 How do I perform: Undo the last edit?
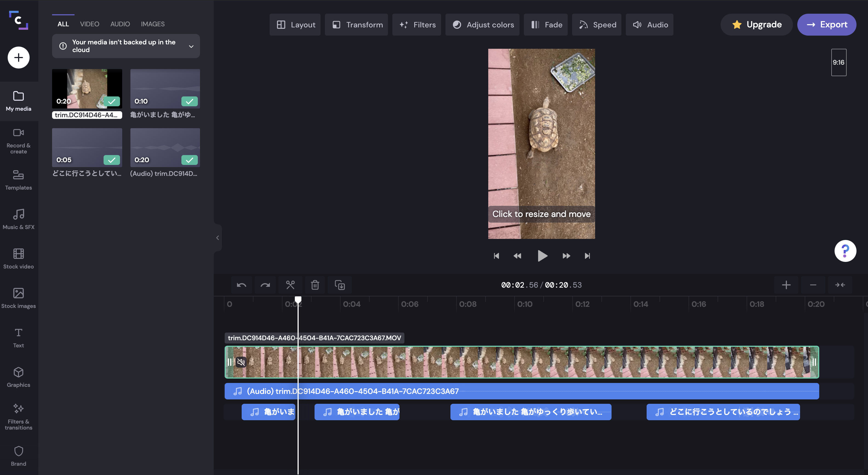pos(241,285)
